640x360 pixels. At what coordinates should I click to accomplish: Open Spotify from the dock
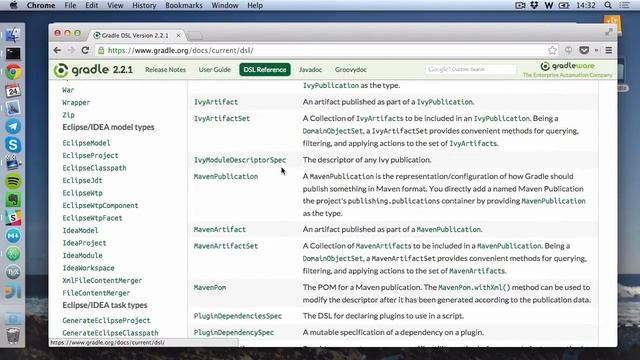[13, 181]
